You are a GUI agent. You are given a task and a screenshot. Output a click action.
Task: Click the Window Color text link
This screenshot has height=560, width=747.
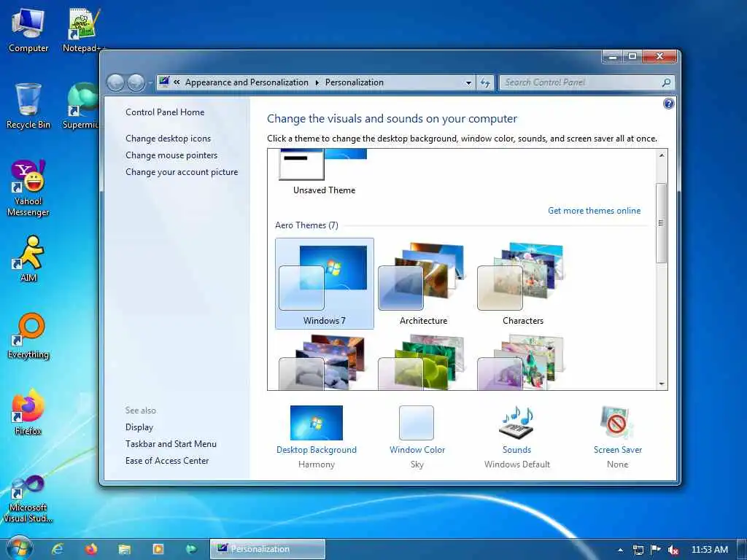417,449
